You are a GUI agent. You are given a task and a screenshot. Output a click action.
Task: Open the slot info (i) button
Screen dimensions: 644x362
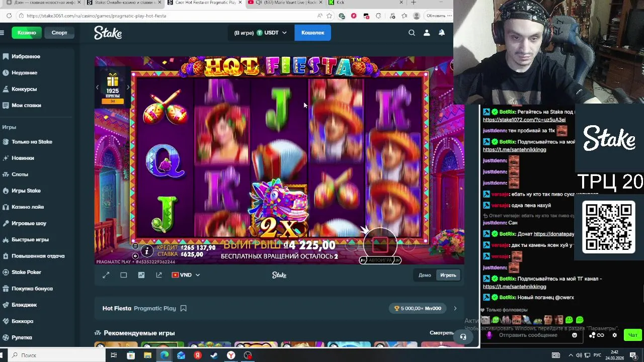[147, 251]
